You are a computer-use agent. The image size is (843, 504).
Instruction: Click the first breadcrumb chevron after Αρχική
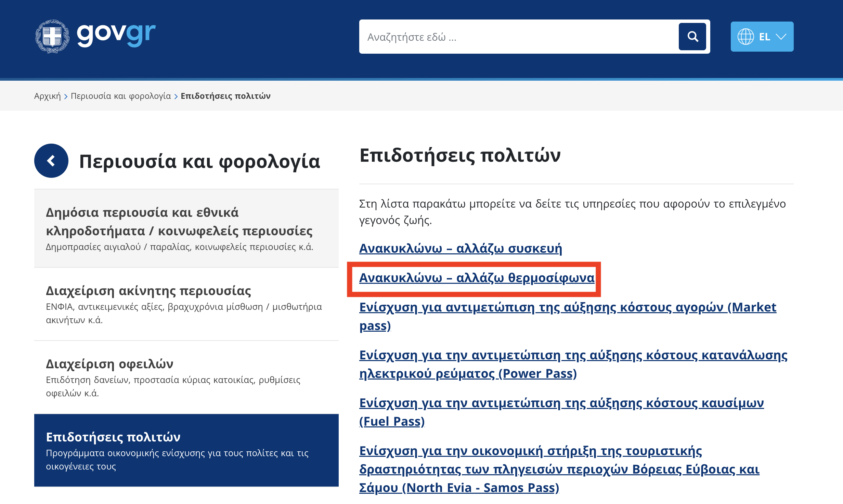66,96
